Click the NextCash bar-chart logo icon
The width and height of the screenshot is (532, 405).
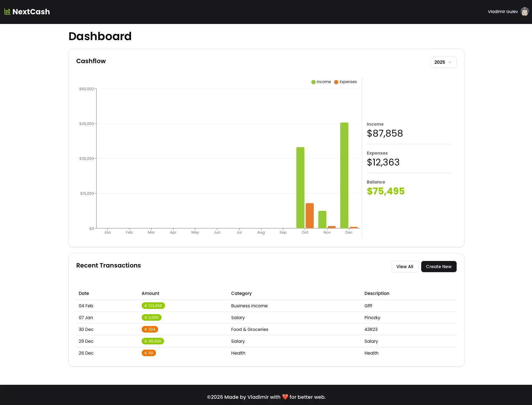(7, 12)
